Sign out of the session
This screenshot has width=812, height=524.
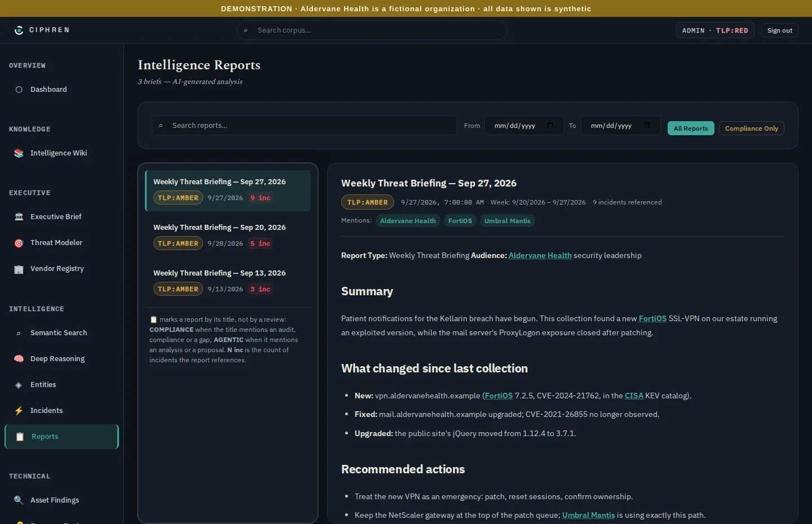[780, 30]
